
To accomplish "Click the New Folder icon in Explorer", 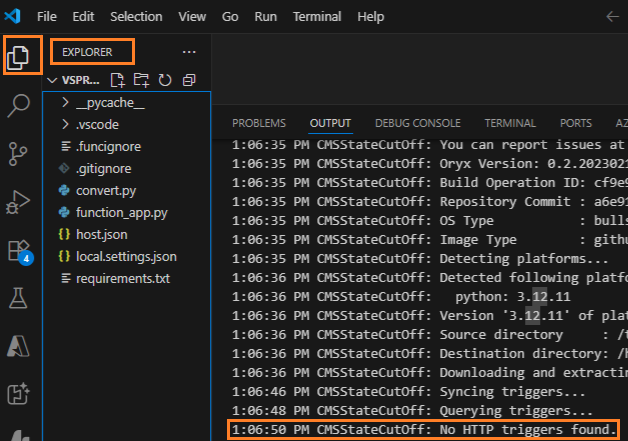I will [x=141, y=80].
